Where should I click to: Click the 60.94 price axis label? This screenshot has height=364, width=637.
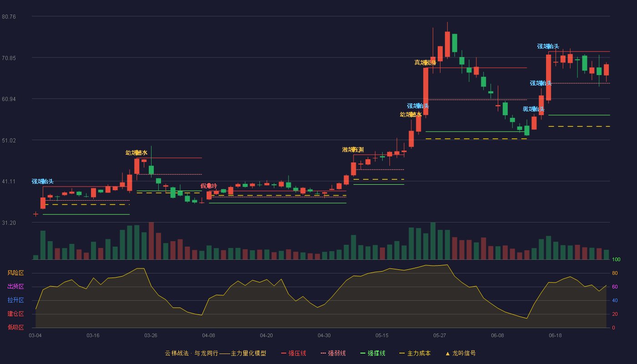(x=9, y=99)
